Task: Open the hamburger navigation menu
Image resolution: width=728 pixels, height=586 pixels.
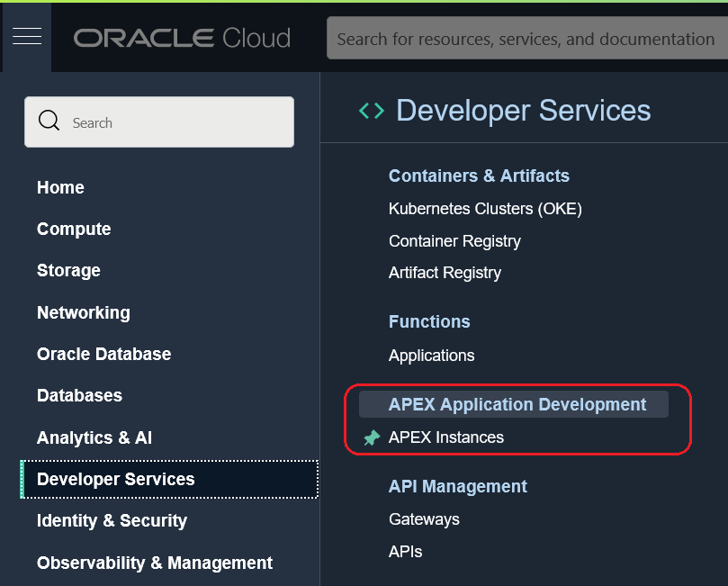Action: pyautogui.click(x=27, y=36)
